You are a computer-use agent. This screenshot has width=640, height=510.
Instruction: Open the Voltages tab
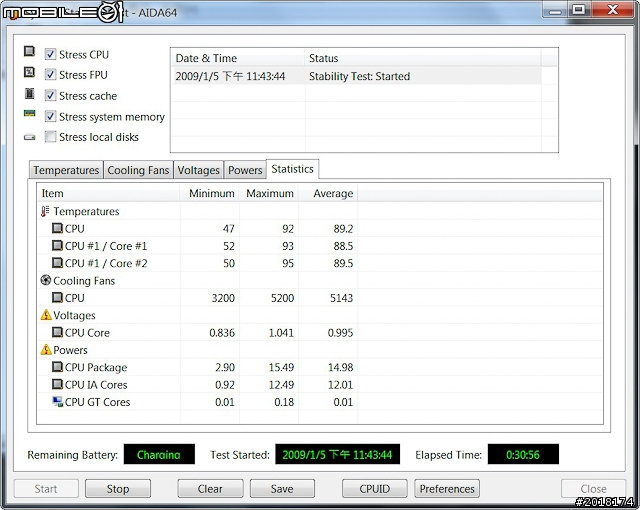(199, 170)
